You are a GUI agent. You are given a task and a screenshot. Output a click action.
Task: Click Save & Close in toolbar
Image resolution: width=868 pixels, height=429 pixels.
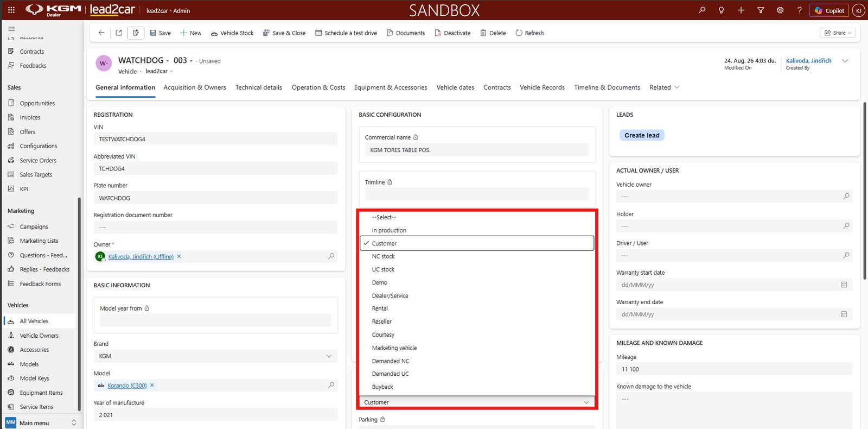pos(284,33)
